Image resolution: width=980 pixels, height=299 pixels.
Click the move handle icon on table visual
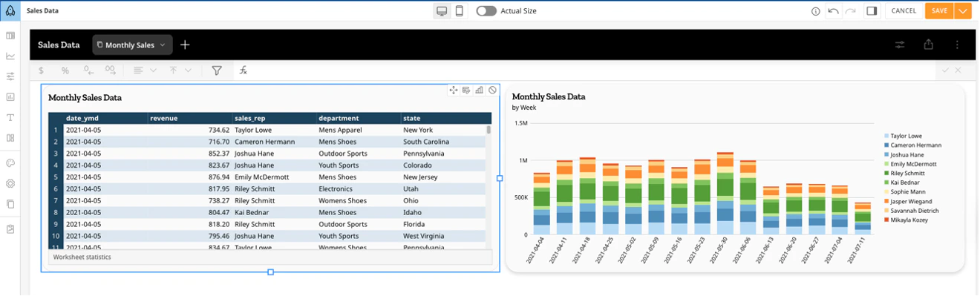coord(453,90)
